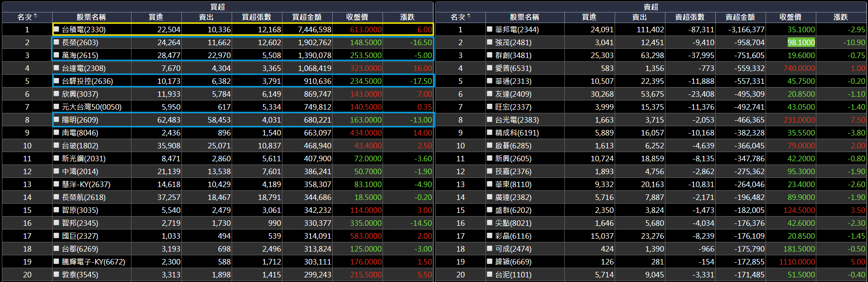Click 漲跌 header in buy table
The height and width of the screenshot is (282, 868).
pos(407,17)
